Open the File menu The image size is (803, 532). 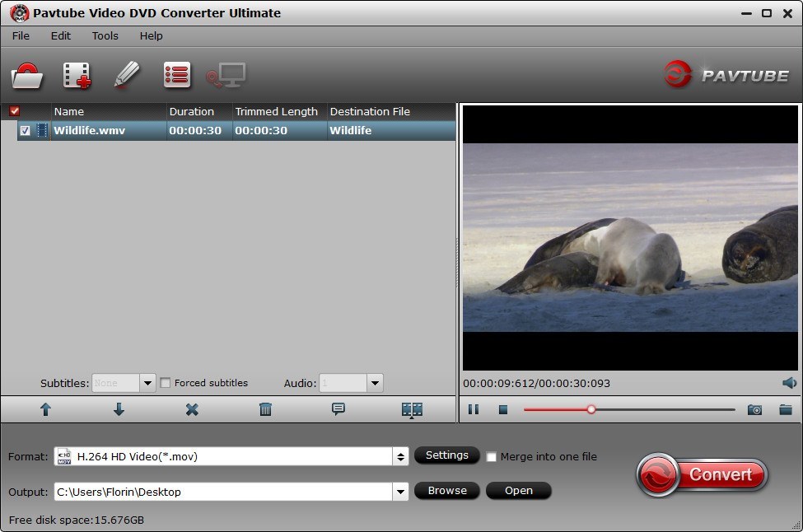[20, 35]
